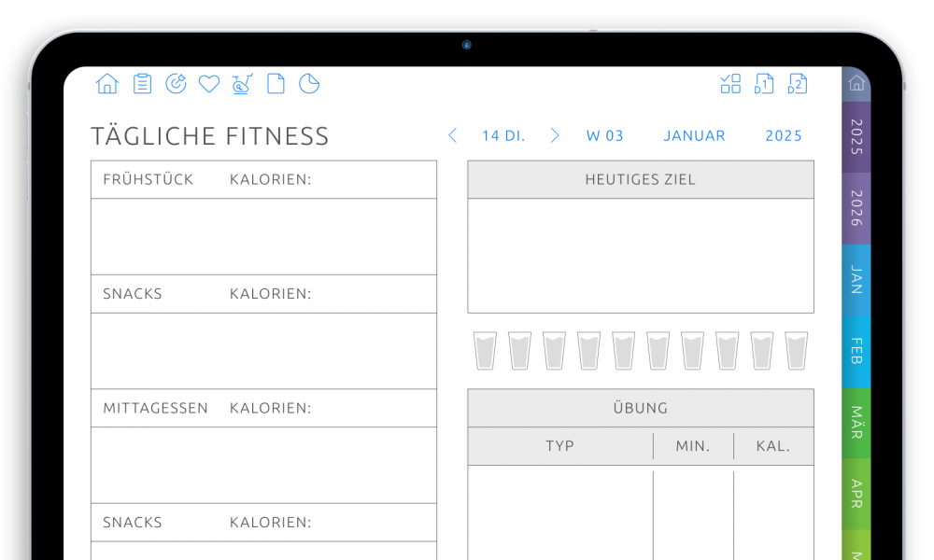Mark the fourth water glass

[588, 351]
